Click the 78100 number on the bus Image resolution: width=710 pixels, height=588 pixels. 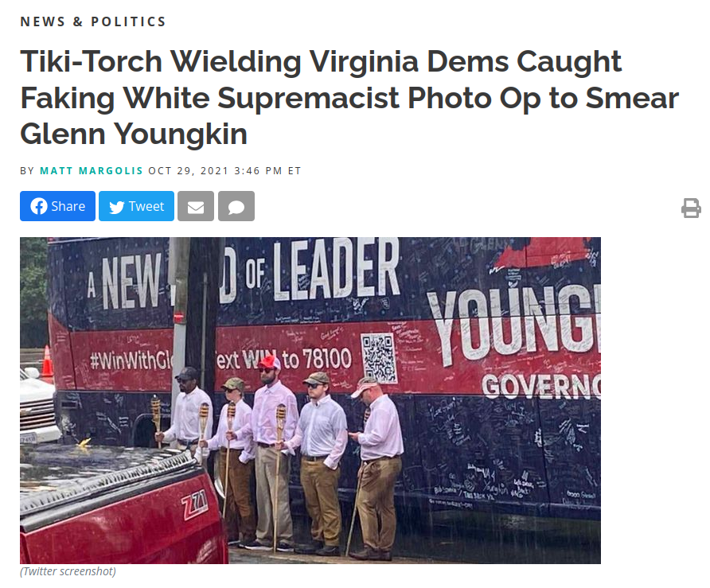(327, 359)
